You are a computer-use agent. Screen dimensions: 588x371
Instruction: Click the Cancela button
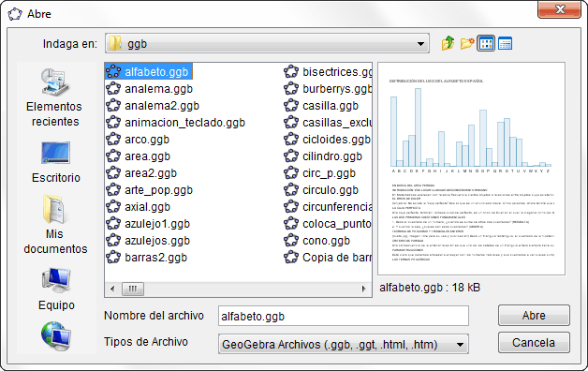click(534, 343)
